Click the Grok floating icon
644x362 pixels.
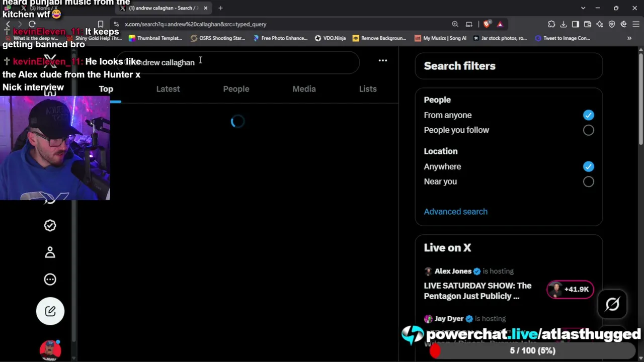click(612, 304)
